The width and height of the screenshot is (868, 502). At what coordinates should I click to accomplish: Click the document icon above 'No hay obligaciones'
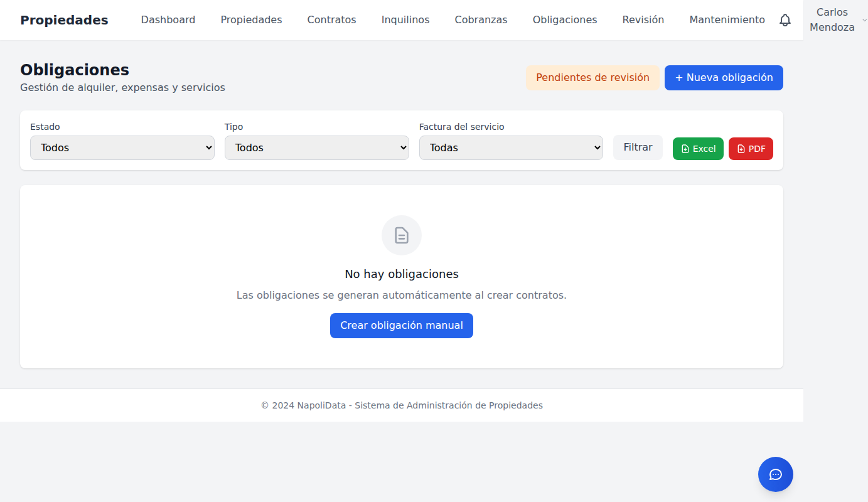401,235
